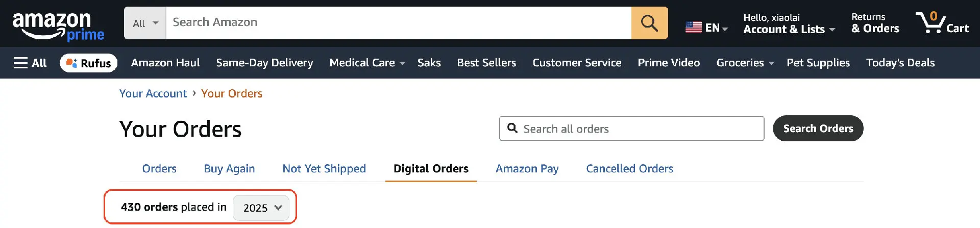Go to Your Account breadcrumb link
The image size is (980, 228).
click(153, 93)
